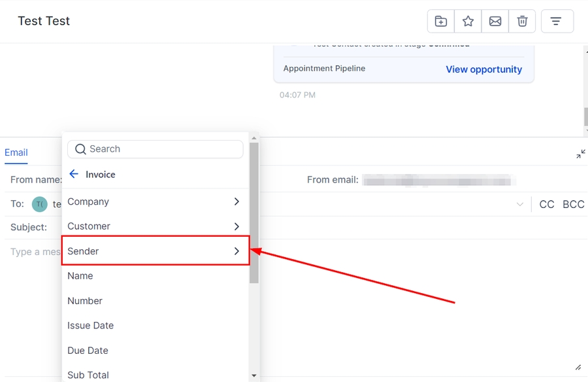Click the View opportunity link

coord(483,69)
